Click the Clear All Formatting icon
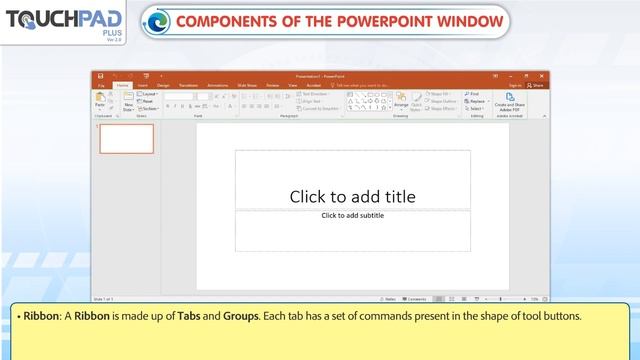Screen dimensions: 640x360 pos(234,96)
